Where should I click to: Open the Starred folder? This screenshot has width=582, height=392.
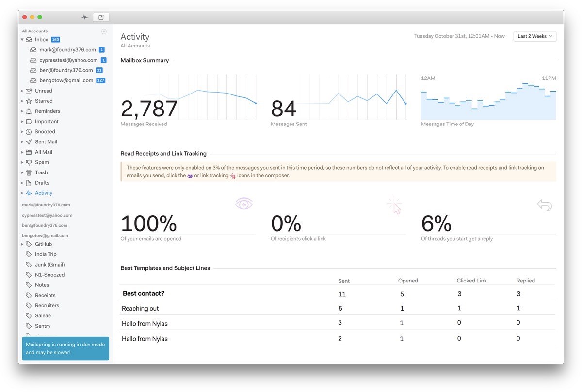click(x=43, y=101)
